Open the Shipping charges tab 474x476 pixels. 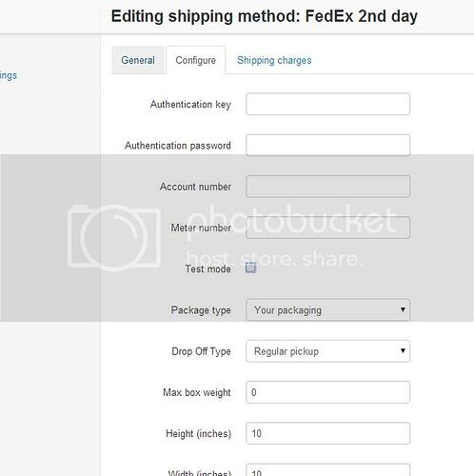(x=274, y=60)
